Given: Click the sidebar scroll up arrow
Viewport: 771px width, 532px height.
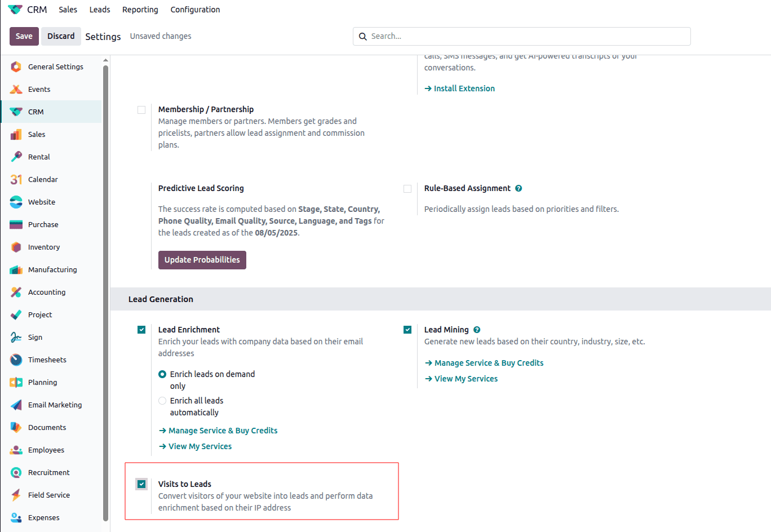Looking at the screenshot, I should point(105,60).
